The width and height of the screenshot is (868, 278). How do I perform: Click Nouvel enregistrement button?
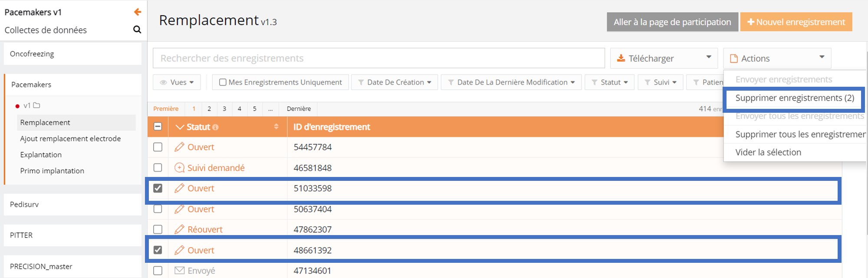(x=796, y=22)
